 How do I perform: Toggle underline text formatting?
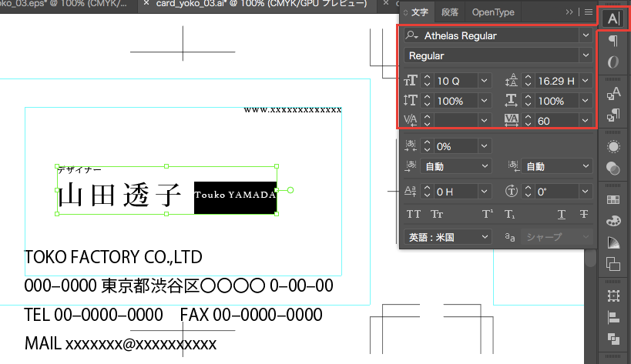pyautogui.click(x=562, y=214)
